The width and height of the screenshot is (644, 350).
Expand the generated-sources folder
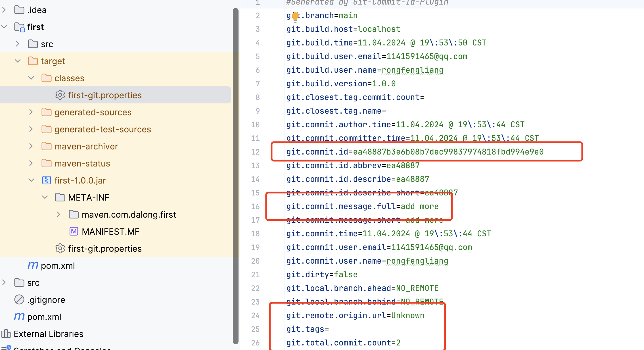31,112
